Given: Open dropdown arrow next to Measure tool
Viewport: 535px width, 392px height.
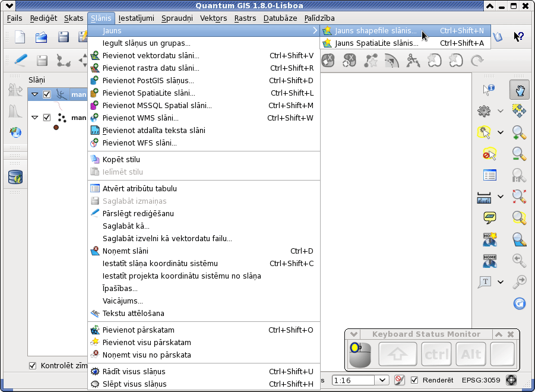Looking at the screenshot, I should [x=500, y=197].
